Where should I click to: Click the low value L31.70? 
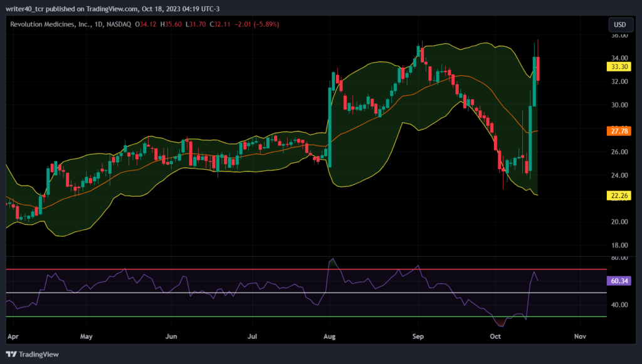(x=196, y=24)
